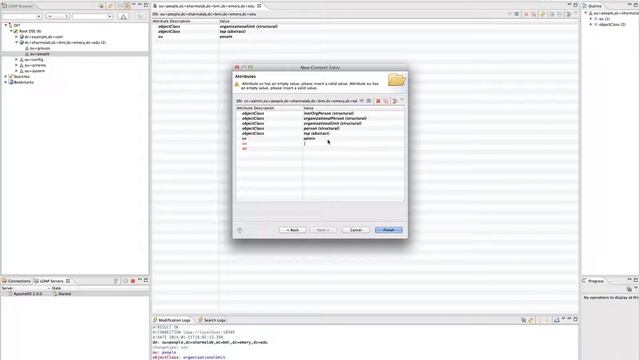Image resolution: width=640 pixels, height=360 pixels.
Task: Click the yellow refresh icon in entry editor toolbar
Action: click(x=543, y=14)
